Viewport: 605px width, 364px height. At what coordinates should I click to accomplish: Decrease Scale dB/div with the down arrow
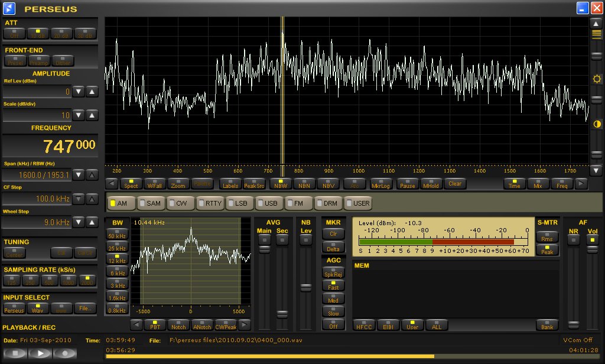[x=79, y=115]
